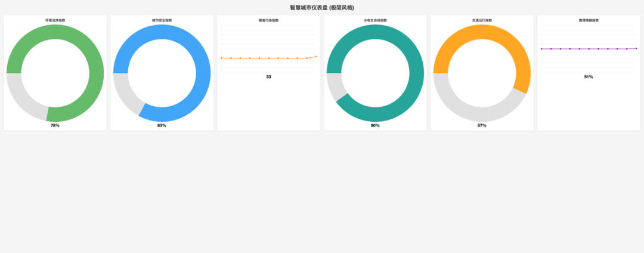The image size is (644, 253).
Task: Click the 智慧城市仪表盘 page title
Action: [322, 8]
